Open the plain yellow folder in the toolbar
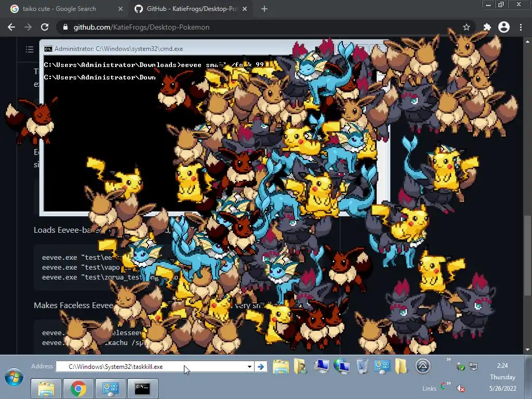Image resolution: width=532 pixels, height=399 pixels. (401, 366)
